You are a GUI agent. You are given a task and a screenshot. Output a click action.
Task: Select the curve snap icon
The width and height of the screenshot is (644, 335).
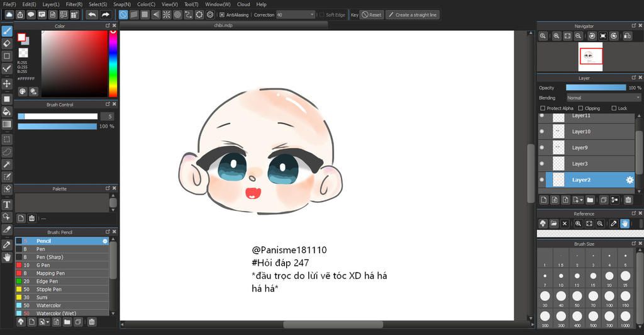(188, 14)
